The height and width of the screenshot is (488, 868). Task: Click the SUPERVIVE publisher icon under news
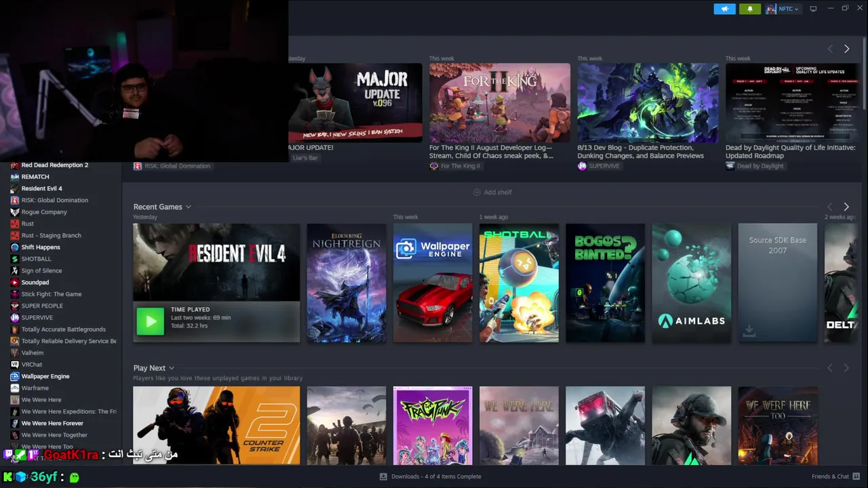tap(582, 166)
